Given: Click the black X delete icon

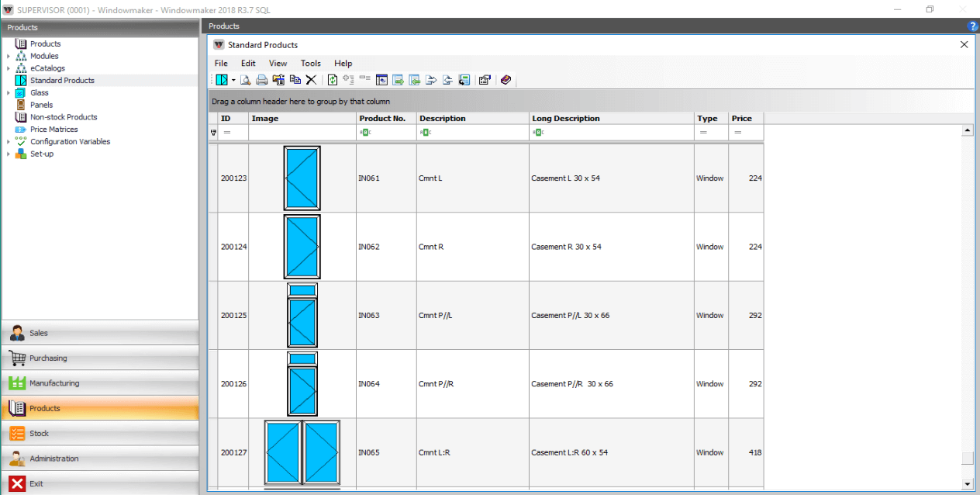Looking at the screenshot, I should [311, 80].
